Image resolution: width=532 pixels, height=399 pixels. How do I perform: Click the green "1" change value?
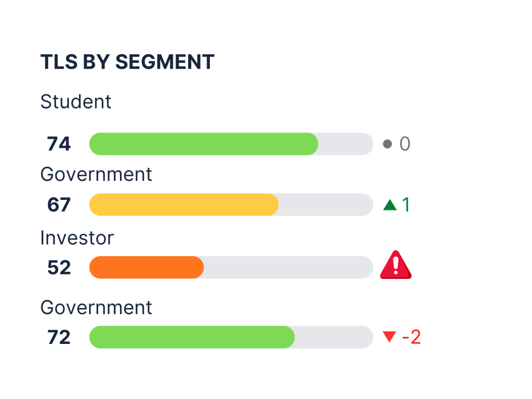(406, 205)
